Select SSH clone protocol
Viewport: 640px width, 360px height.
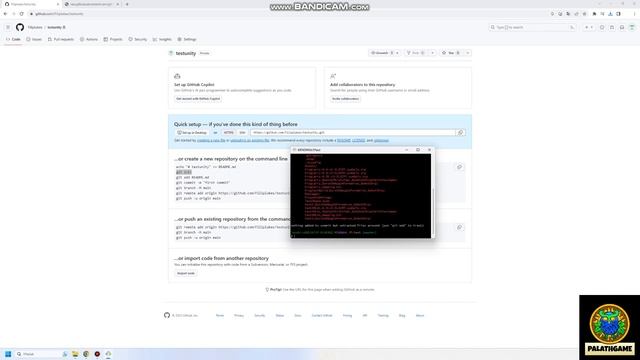242,133
